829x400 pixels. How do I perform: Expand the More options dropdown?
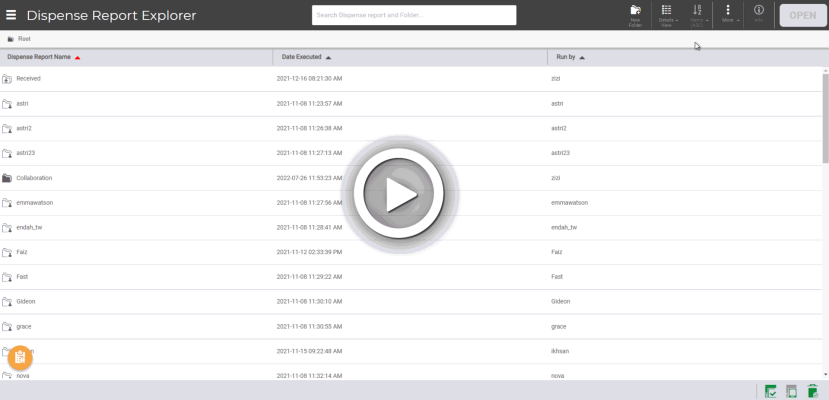[x=728, y=14]
